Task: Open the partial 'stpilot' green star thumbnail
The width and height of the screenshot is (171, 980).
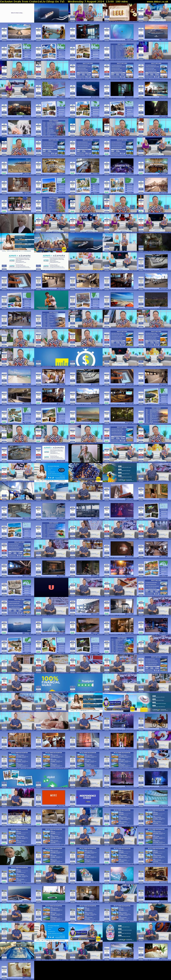Action: [x=51, y=778]
